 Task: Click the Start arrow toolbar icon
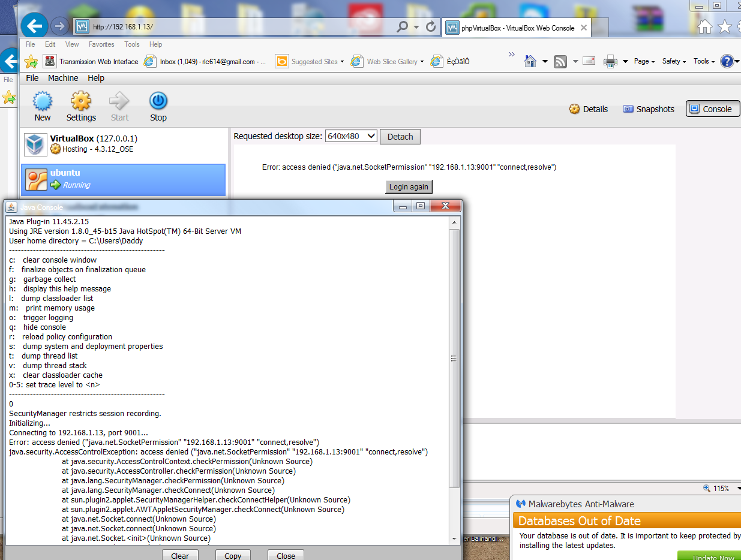click(119, 107)
